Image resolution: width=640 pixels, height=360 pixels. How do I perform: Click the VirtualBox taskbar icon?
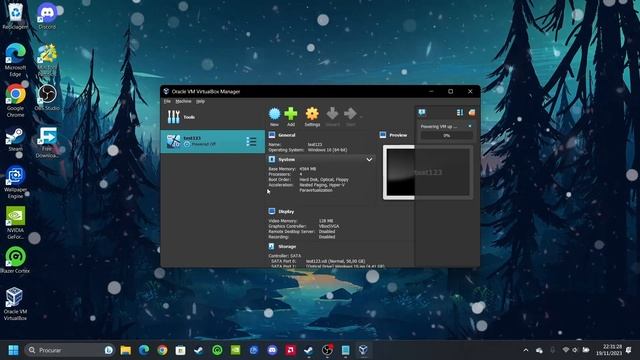tap(363, 350)
